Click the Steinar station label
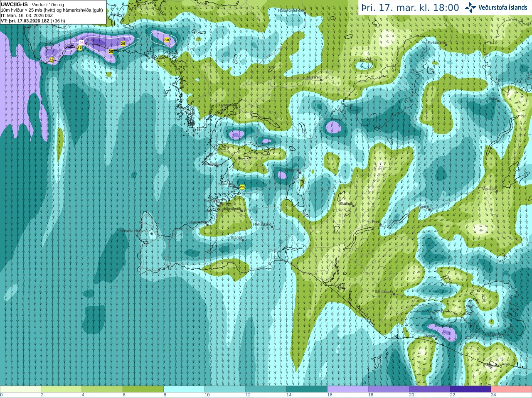 pos(429,336)
